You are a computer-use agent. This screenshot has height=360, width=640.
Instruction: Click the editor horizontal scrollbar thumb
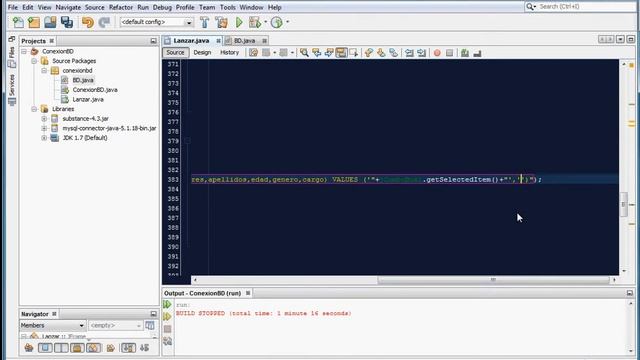coord(493,280)
